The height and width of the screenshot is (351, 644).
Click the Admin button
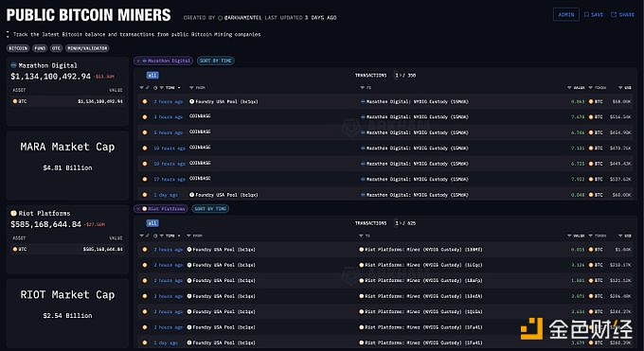[x=566, y=14]
